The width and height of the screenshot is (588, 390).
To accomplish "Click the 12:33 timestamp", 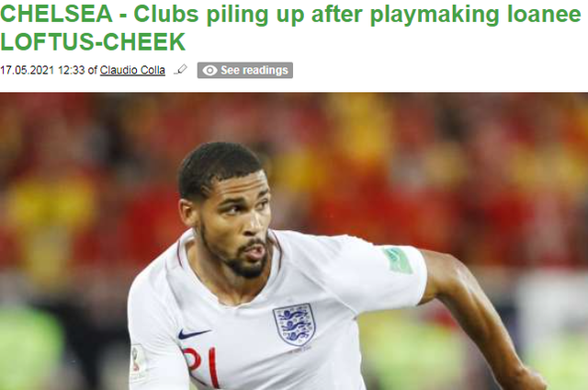I will pyautogui.click(x=72, y=70).
